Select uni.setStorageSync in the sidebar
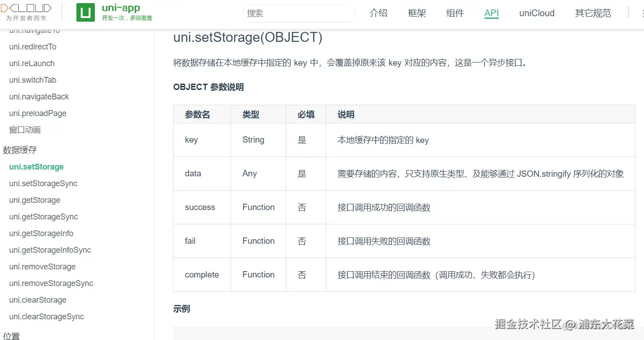Image resolution: width=644 pixels, height=340 pixels. (x=43, y=183)
